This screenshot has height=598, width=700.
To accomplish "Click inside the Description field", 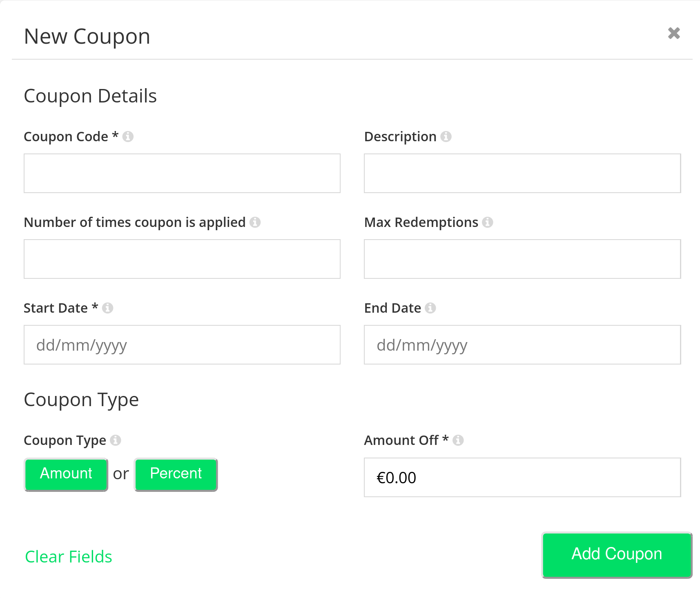I will [522, 173].
